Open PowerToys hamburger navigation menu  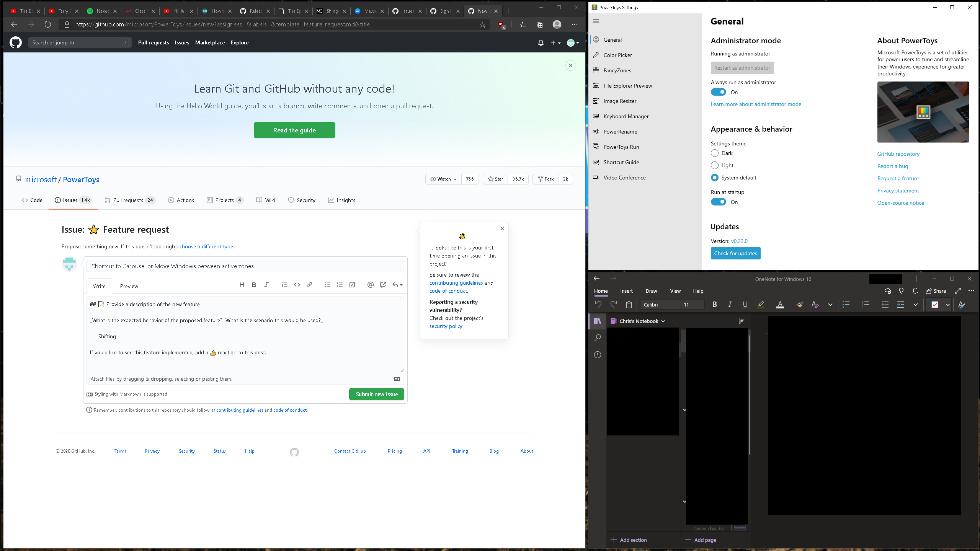tap(596, 21)
